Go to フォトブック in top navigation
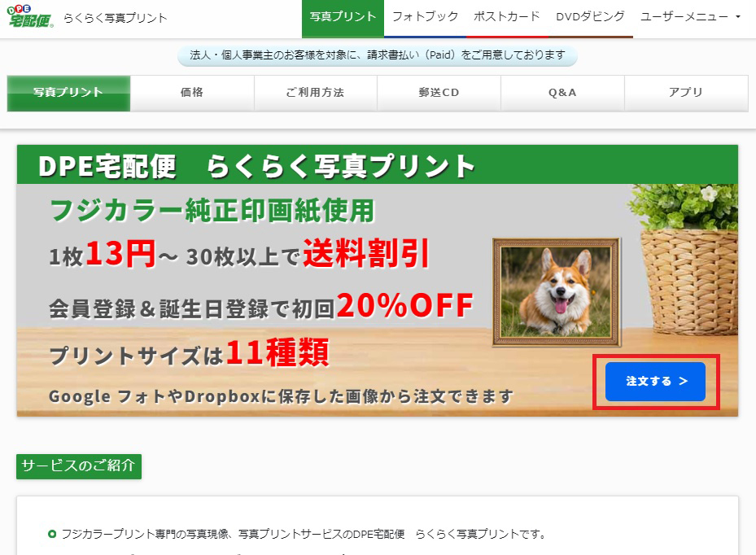This screenshot has width=756, height=555. pyautogui.click(x=426, y=19)
